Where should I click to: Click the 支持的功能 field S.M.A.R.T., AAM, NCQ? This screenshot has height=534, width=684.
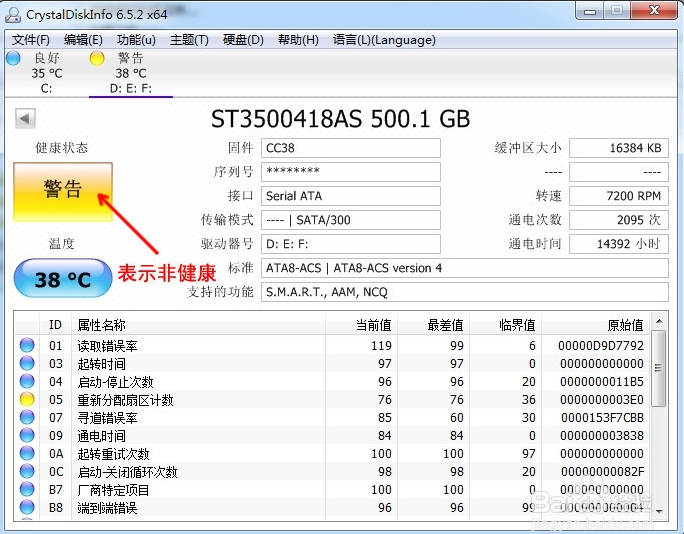click(465, 292)
